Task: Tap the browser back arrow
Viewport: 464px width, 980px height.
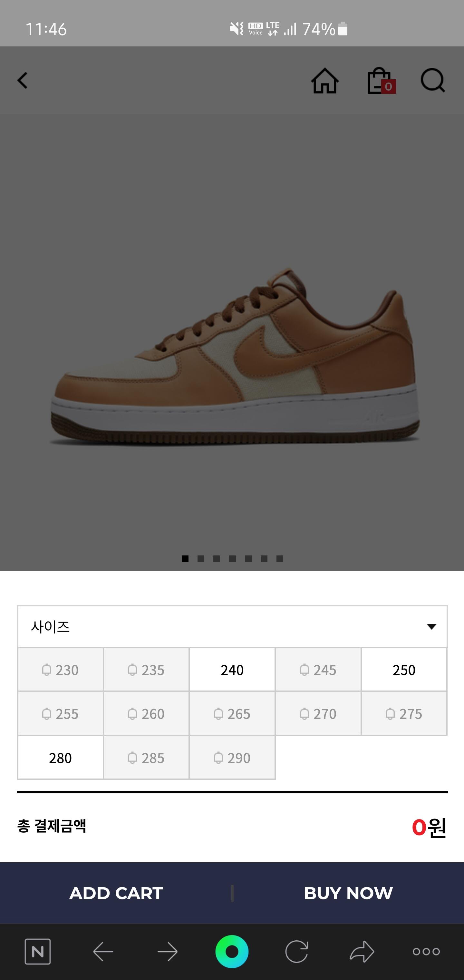Action: click(103, 951)
